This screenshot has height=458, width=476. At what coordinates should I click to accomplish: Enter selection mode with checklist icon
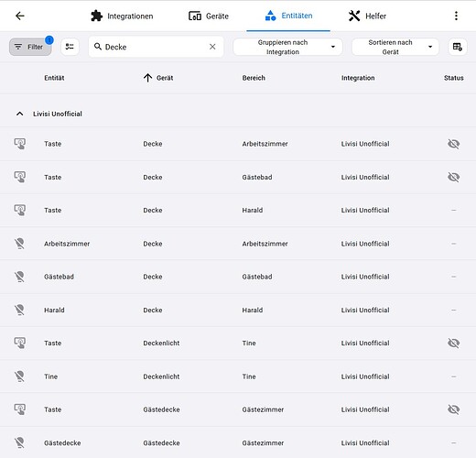click(x=70, y=47)
